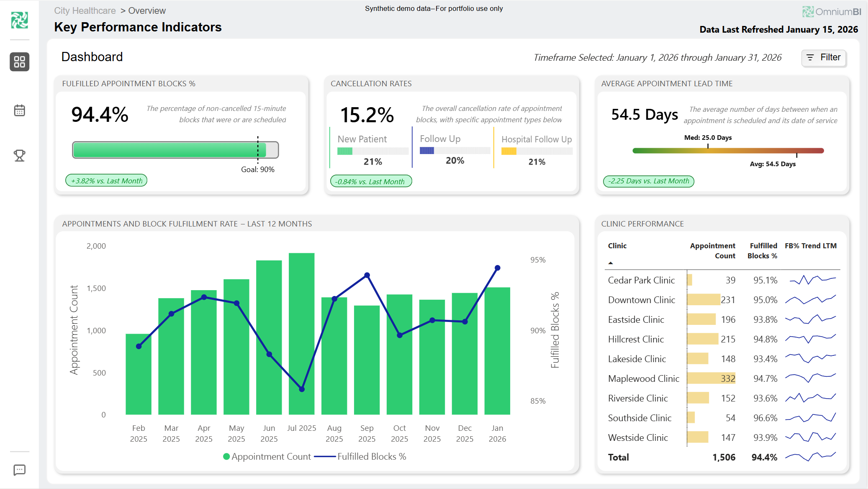Select the trophy achievements icon in the sidebar
The height and width of the screenshot is (489, 868).
[19, 155]
